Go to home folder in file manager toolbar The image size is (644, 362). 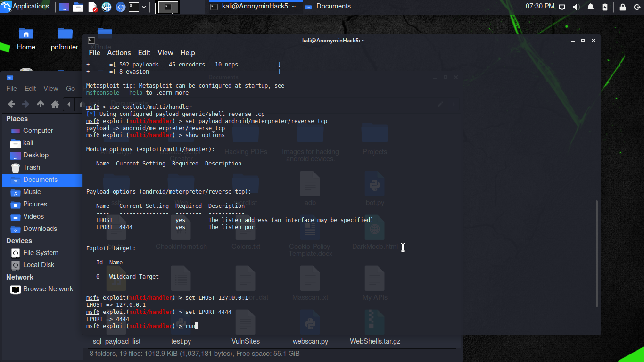55,104
